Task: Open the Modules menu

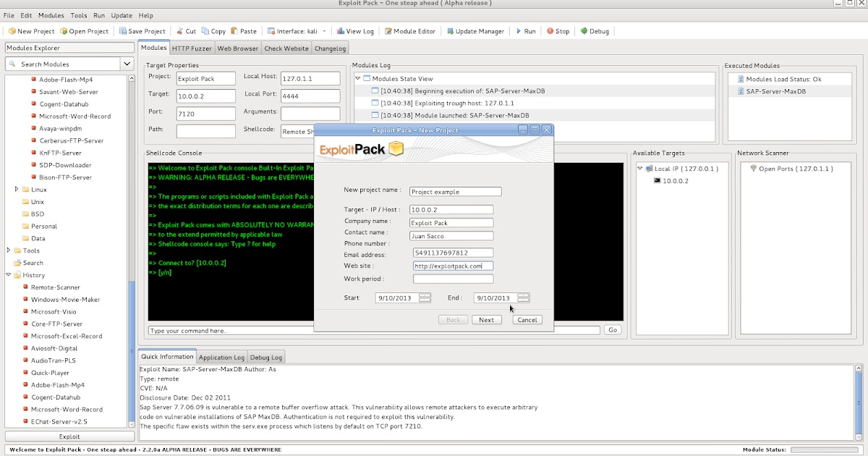Action: (x=51, y=15)
